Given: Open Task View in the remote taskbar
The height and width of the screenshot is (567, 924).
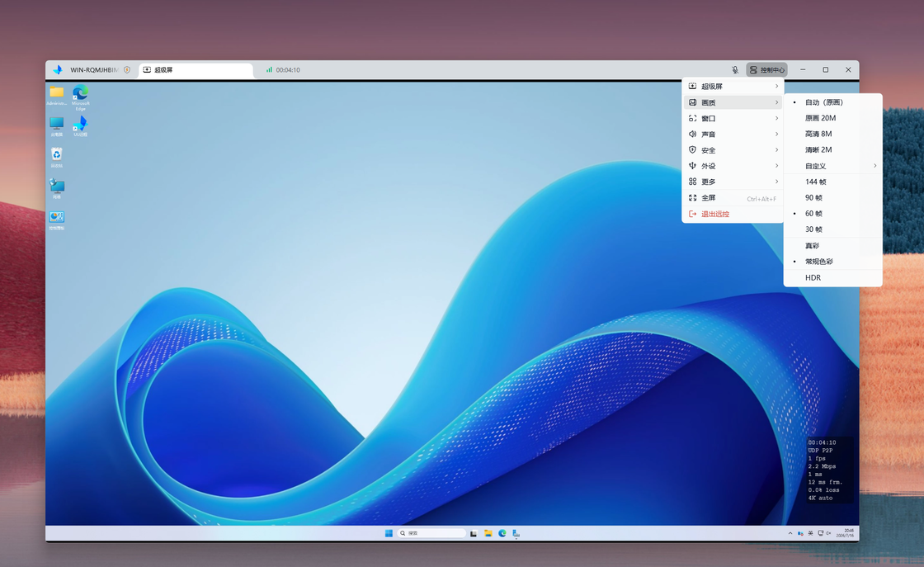Looking at the screenshot, I should coord(474,533).
